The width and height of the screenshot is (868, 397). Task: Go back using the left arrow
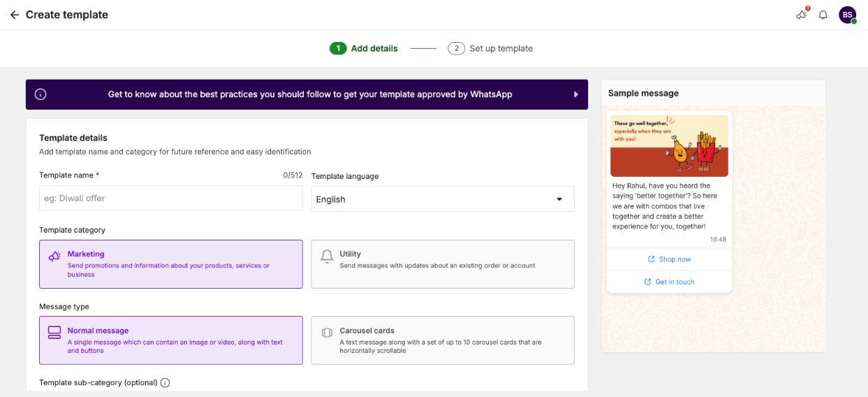coord(14,15)
